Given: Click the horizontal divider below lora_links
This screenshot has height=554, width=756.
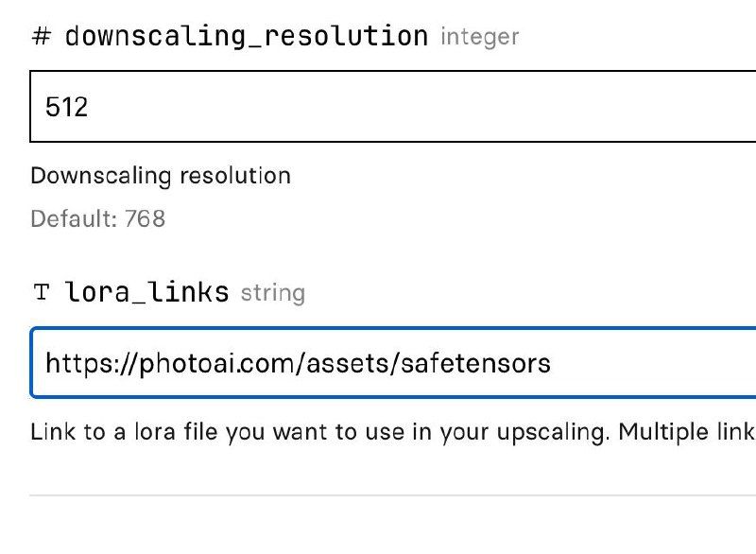Looking at the screenshot, I should [x=392, y=494].
